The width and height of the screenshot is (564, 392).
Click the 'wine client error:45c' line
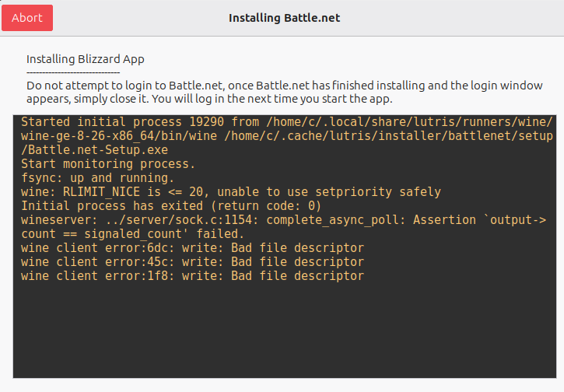(x=192, y=262)
